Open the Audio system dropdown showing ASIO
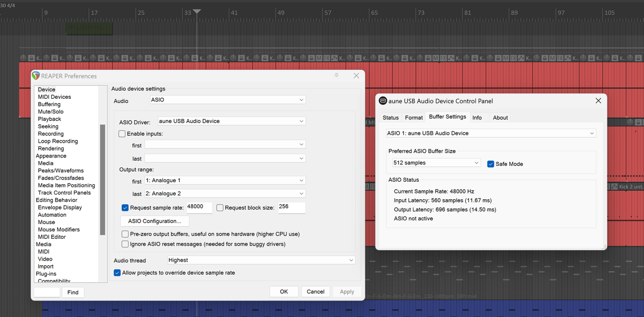The height and width of the screenshot is (317, 644). 228,100
